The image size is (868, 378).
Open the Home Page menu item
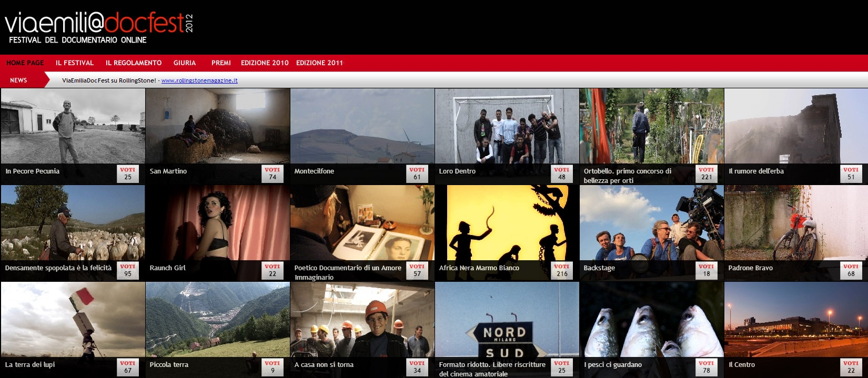pos(25,63)
